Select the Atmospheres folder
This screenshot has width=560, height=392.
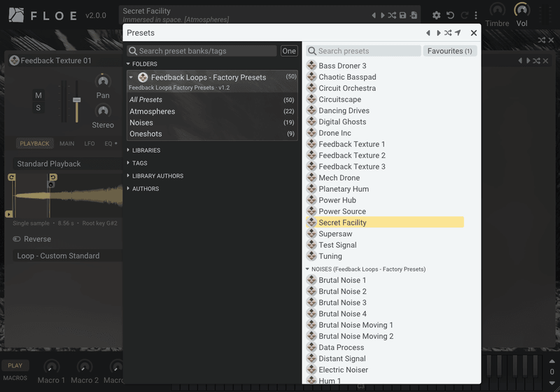[x=212, y=111]
